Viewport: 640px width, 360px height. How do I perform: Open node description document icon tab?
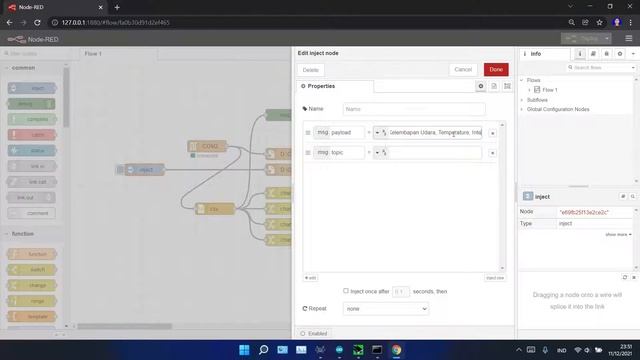(494, 86)
